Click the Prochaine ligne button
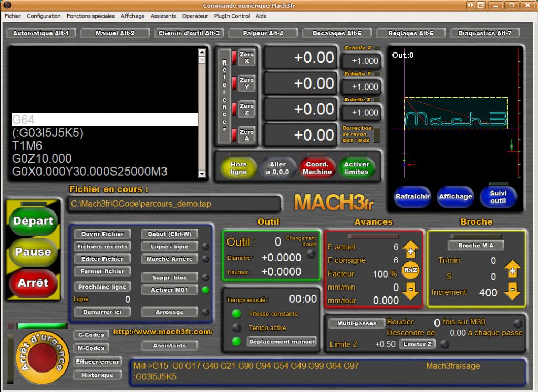 [x=102, y=287]
